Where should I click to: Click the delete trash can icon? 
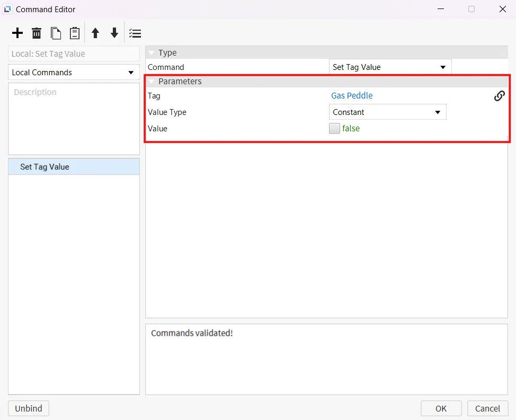[x=37, y=33]
